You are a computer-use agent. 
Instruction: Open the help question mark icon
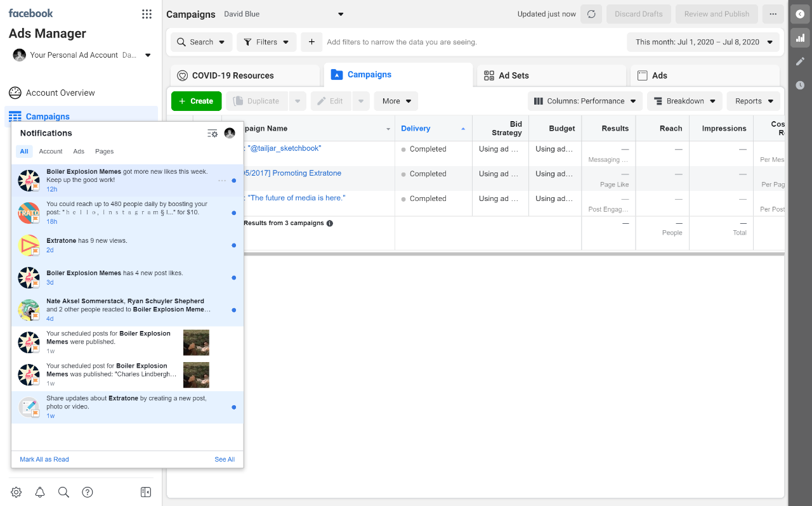[x=88, y=492]
